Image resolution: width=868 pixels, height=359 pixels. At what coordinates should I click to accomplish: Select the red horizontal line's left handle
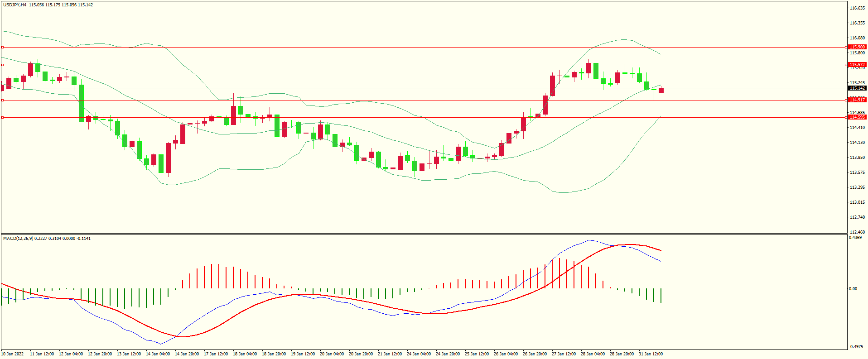pyautogui.click(x=2, y=47)
